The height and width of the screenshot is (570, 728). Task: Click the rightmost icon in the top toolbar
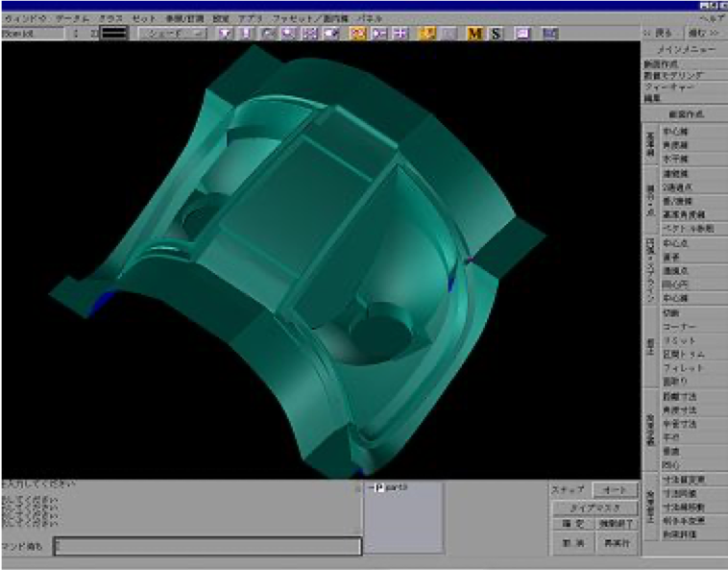[549, 34]
